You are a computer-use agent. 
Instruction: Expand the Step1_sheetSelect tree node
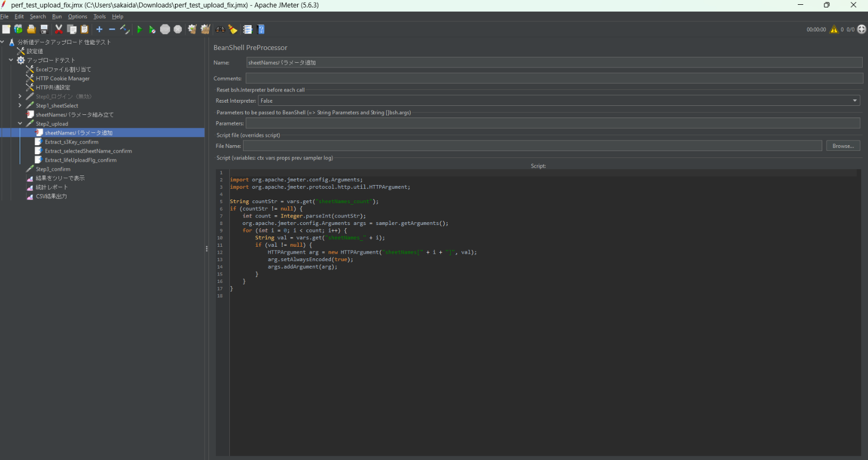[x=20, y=105]
